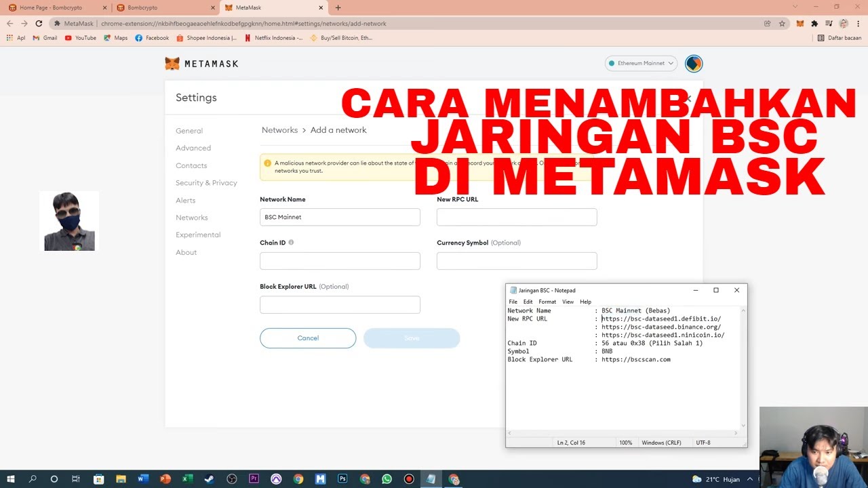Click the share page icon in the address bar
This screenshot has height=488, width=868.
tap(767, 24)
